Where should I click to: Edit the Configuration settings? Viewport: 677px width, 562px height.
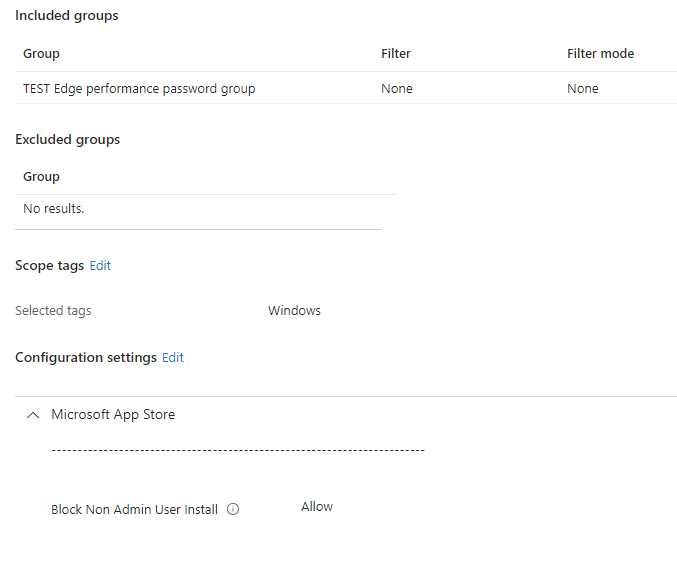coord(173,358)
